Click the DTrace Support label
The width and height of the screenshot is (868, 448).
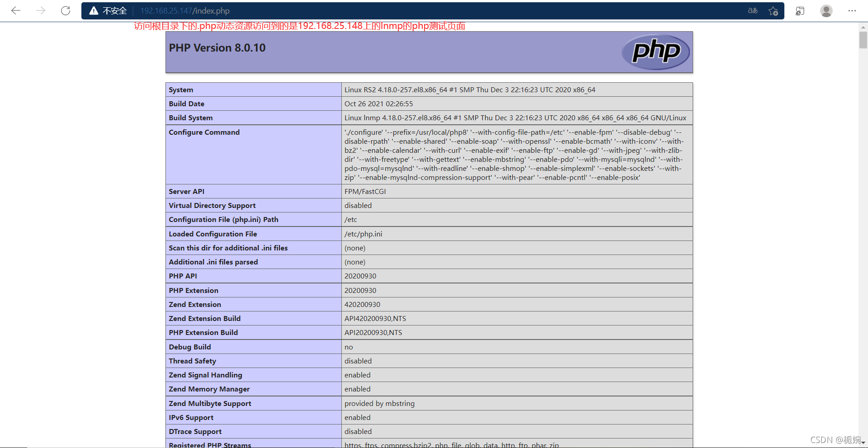pyautogui.click(x=195, y=432)
